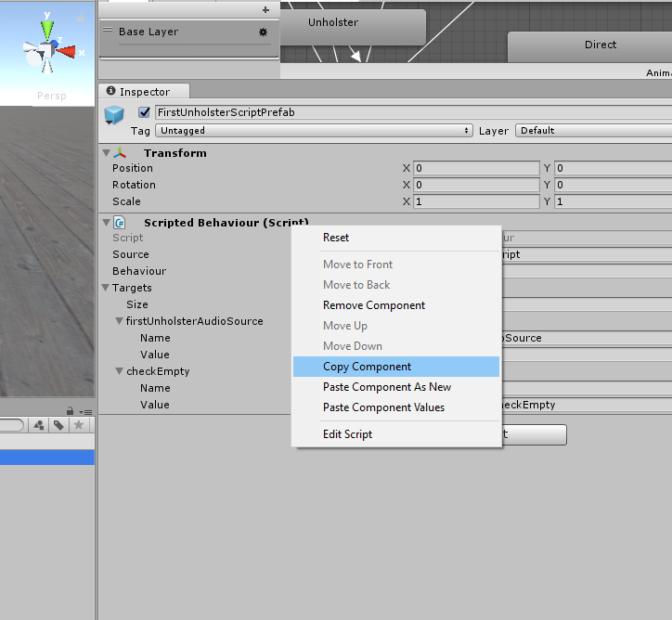Choose Remove Component in context menu

point(374,305)
